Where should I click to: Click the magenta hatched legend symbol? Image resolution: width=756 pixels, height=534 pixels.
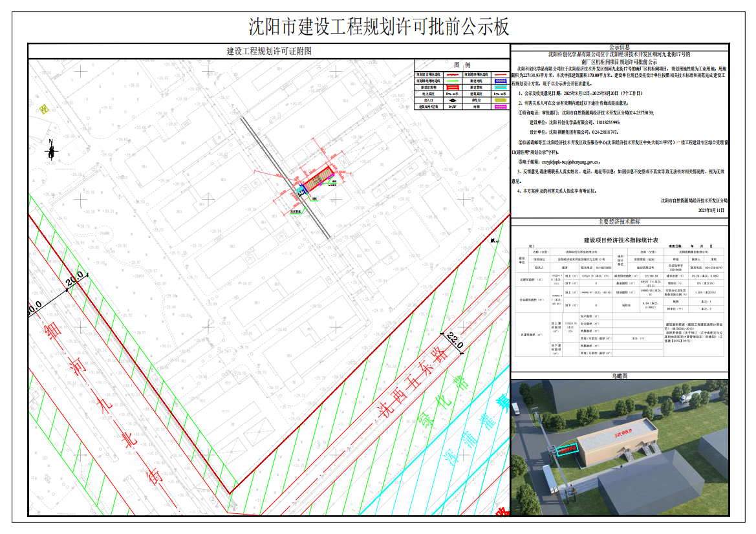tap(501, 107)
